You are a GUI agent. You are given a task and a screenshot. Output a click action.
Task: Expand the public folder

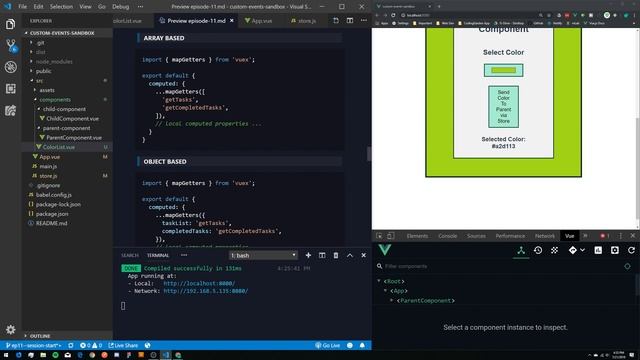click(x=43, y=71)
